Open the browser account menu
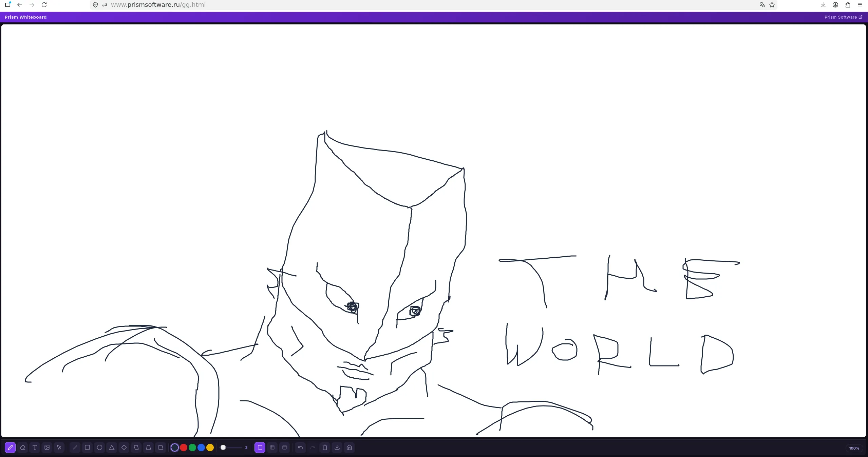This screenshot has width=868, height=457. click(835, 5)
